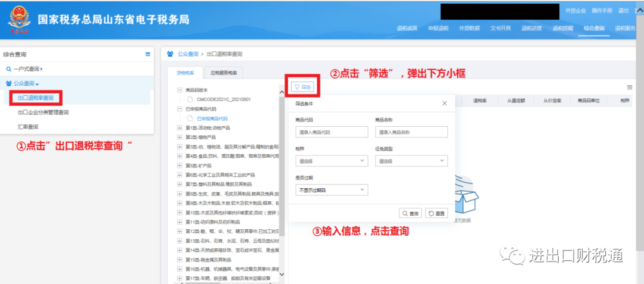The image size is (644, 284).
Task: Click the column layout grid icon
Action: tap(629, 87)
